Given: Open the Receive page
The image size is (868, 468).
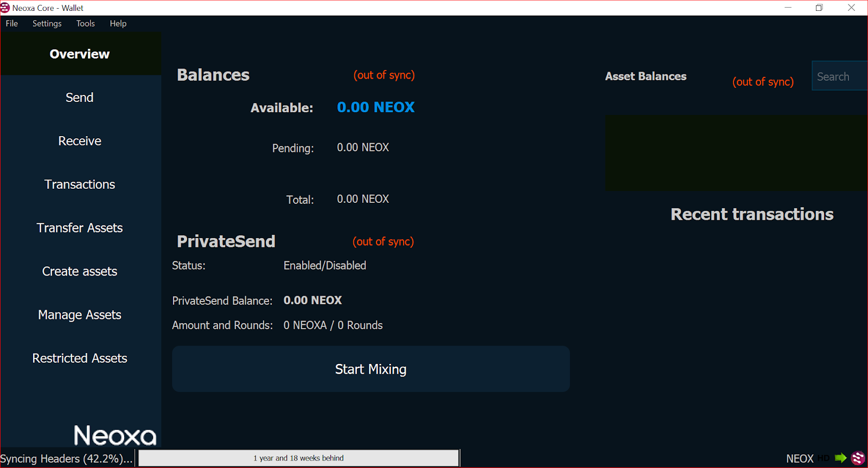Looking at the screenshot, I should point(80,141).
